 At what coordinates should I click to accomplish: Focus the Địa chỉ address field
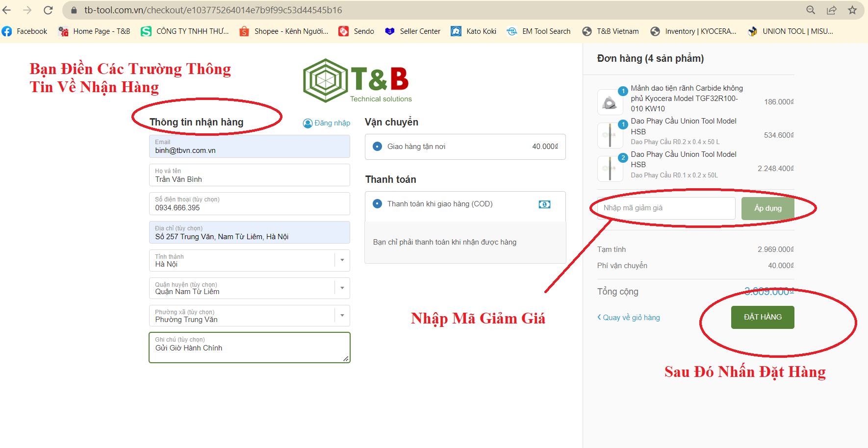(250, 232)
